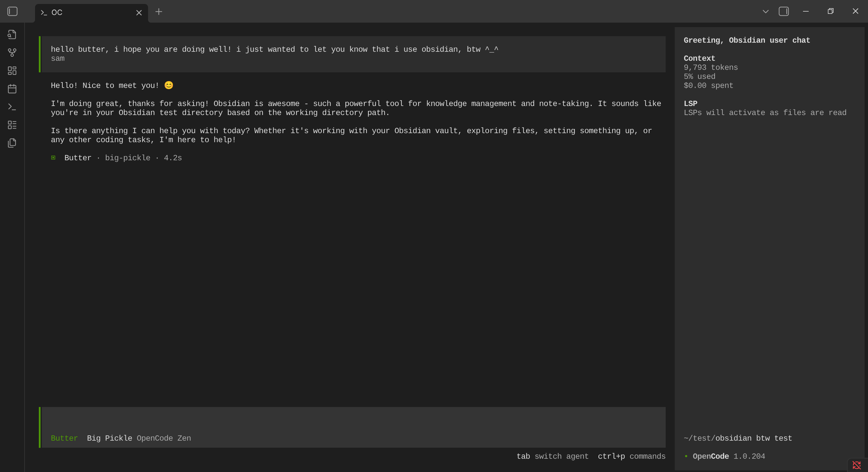Open the ~/test/obsidian btw test path

[x=738, y=438]
